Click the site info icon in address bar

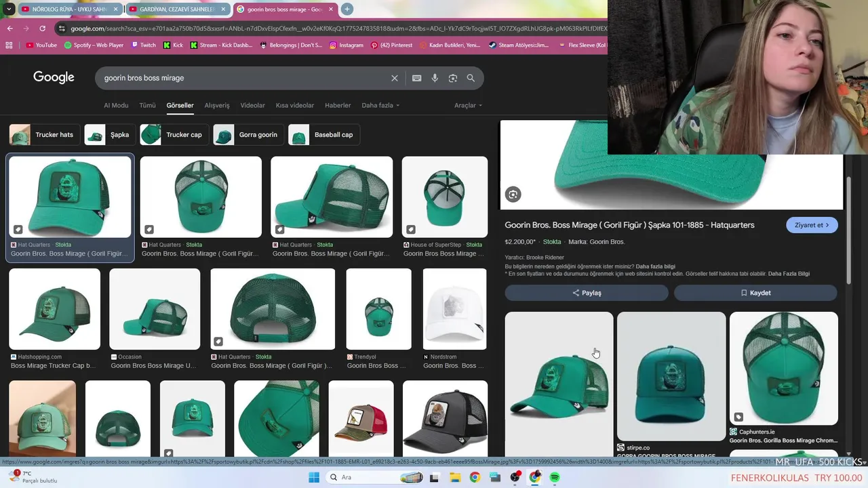[x=62, y=28]
